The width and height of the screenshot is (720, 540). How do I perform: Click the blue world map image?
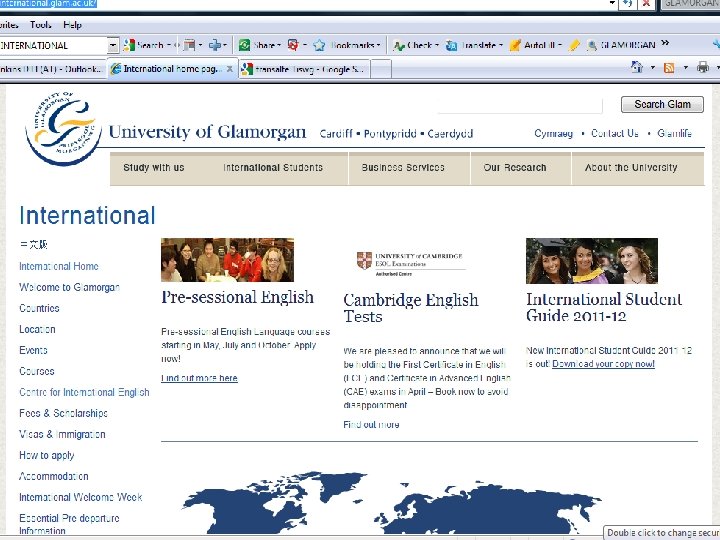pyautogui.click(x=391, y=503)
